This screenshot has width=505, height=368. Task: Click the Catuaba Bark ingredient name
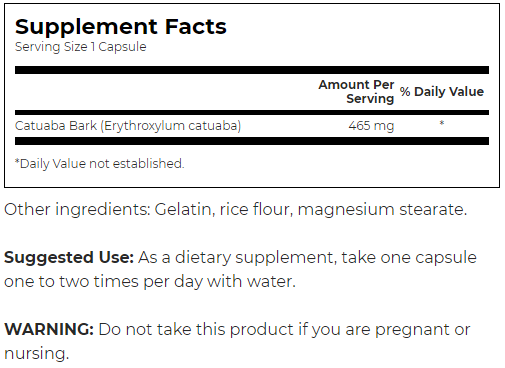[56, 126]
